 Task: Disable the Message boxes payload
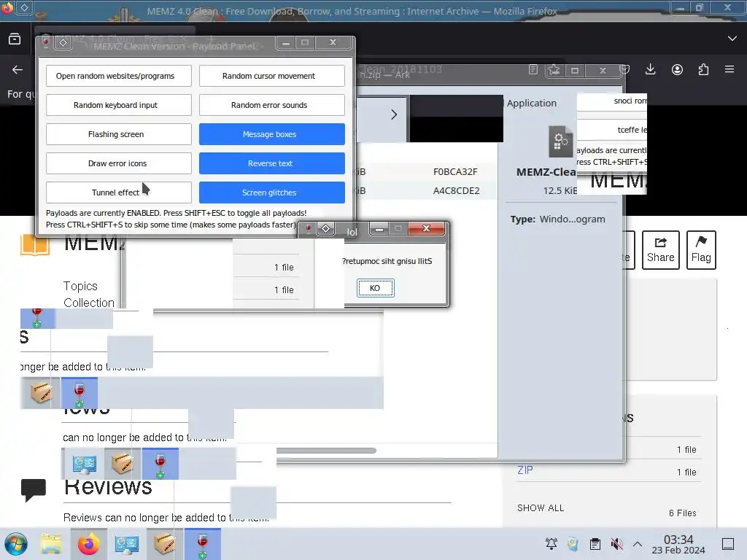[271, 134]
